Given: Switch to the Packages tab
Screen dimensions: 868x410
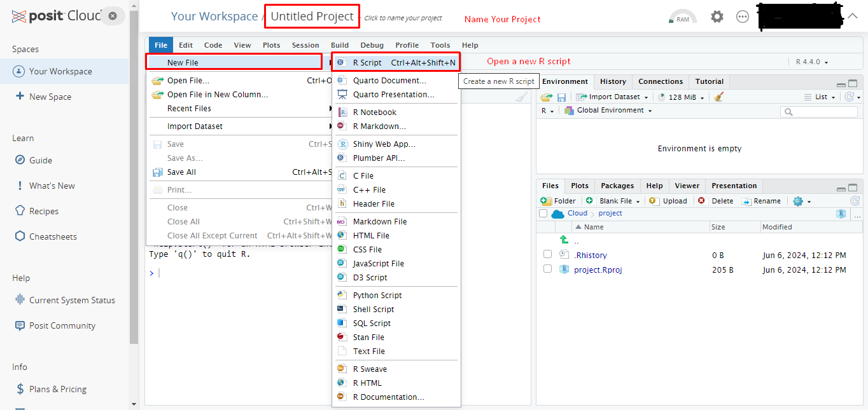Looking at the screenshot, I should tap(617, 186).
